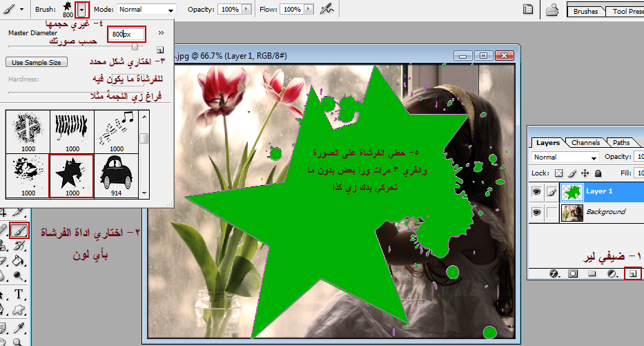Click the Use Sample Size button
This screenshot has width=644, height=346.
coord(37,62)
